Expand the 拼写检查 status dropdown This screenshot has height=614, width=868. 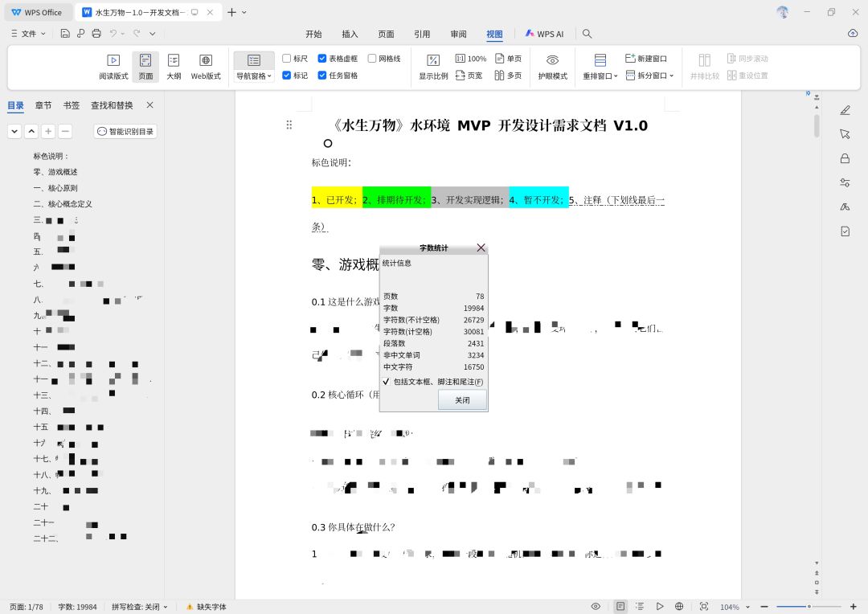pos(140,607)
